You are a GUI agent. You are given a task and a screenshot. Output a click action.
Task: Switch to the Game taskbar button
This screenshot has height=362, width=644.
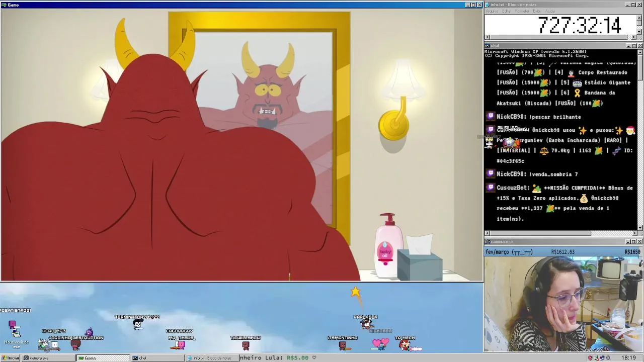point(103,358)
